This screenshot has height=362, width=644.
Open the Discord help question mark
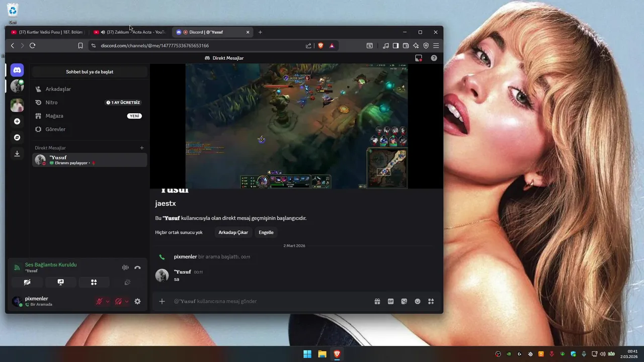pos(434,58)
